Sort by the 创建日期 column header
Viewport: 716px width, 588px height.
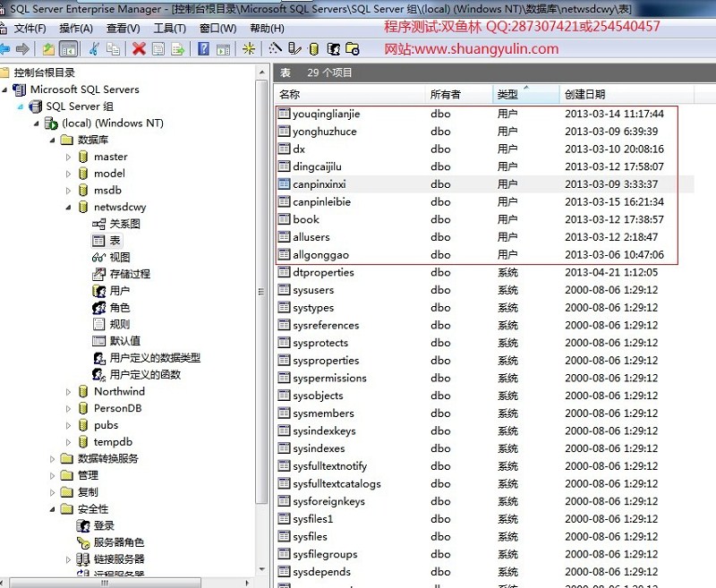(x=626, y=95)
